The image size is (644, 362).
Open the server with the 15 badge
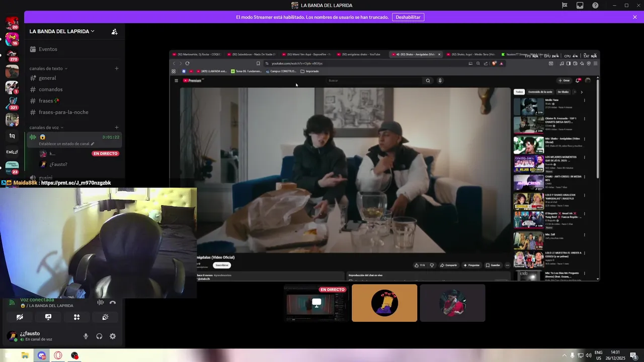point(12,39)
